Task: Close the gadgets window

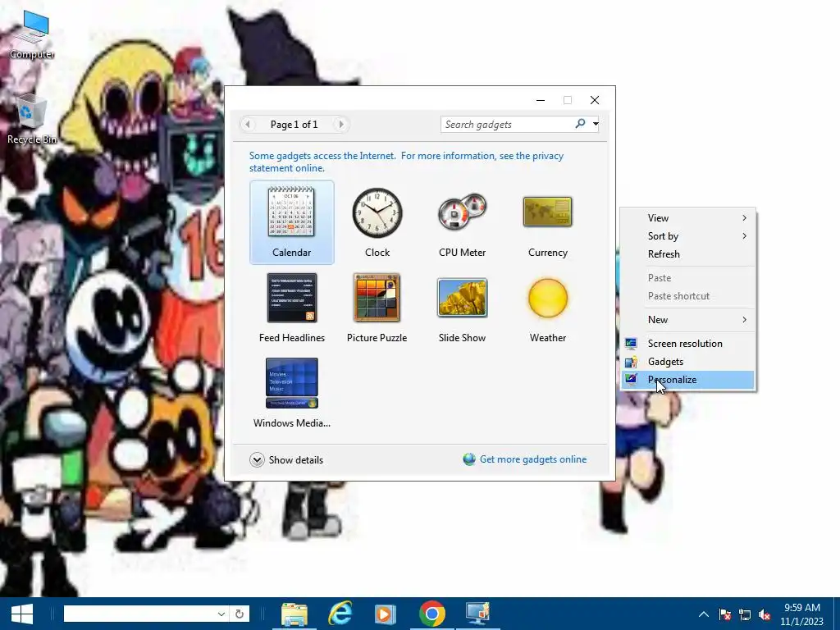Action: point(595,100)
